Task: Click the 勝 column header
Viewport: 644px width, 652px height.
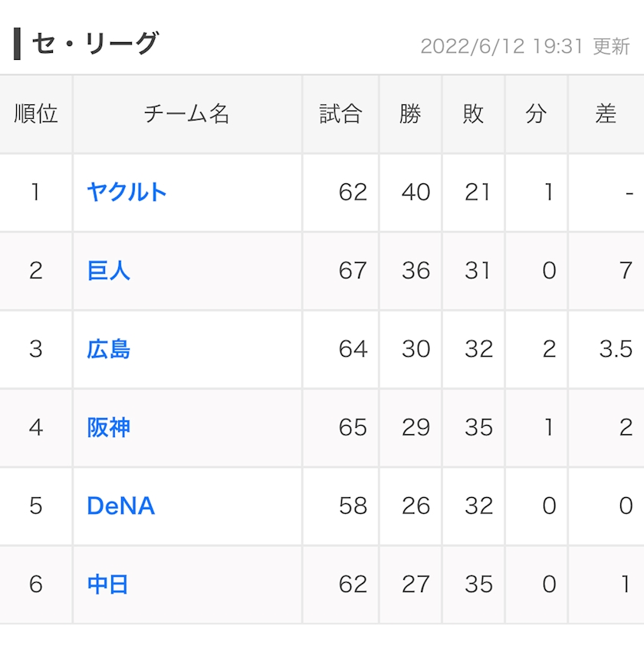Action: 410,114
